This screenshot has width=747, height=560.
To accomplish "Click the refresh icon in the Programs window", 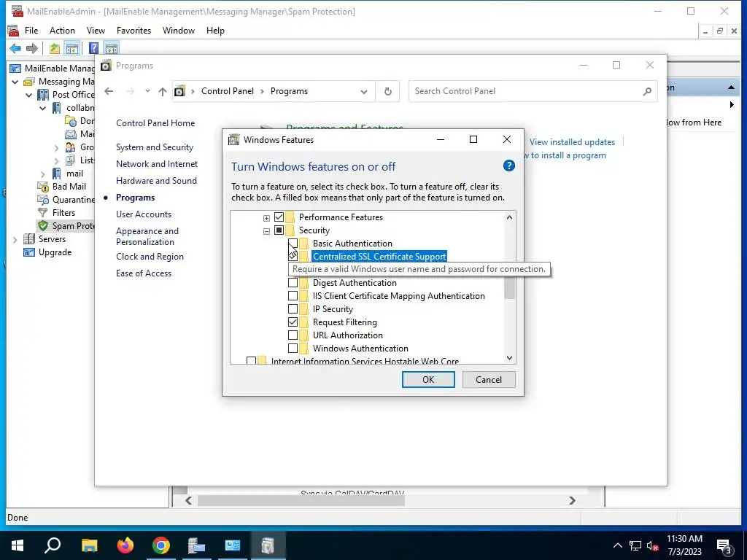I will (388, 91).
